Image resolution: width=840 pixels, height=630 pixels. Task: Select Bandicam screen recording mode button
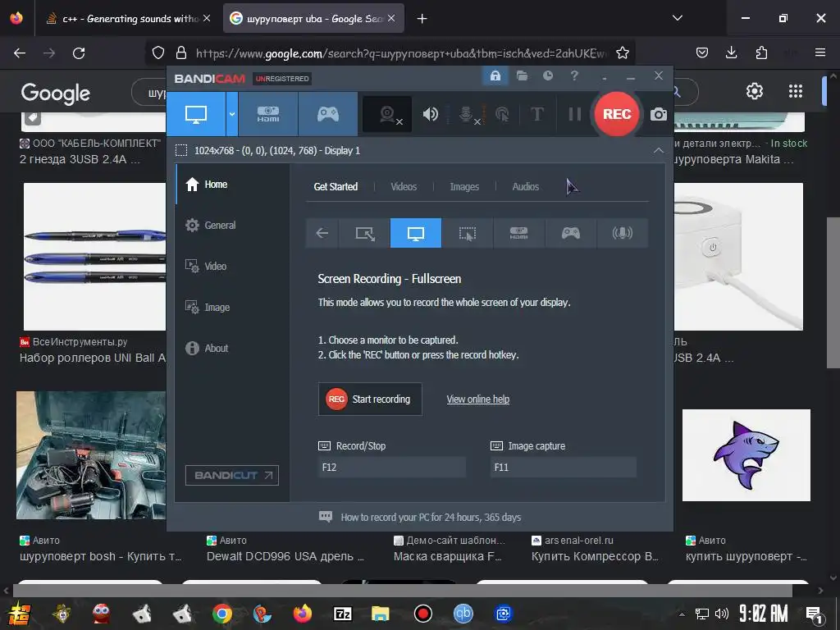tap(196, 114)
